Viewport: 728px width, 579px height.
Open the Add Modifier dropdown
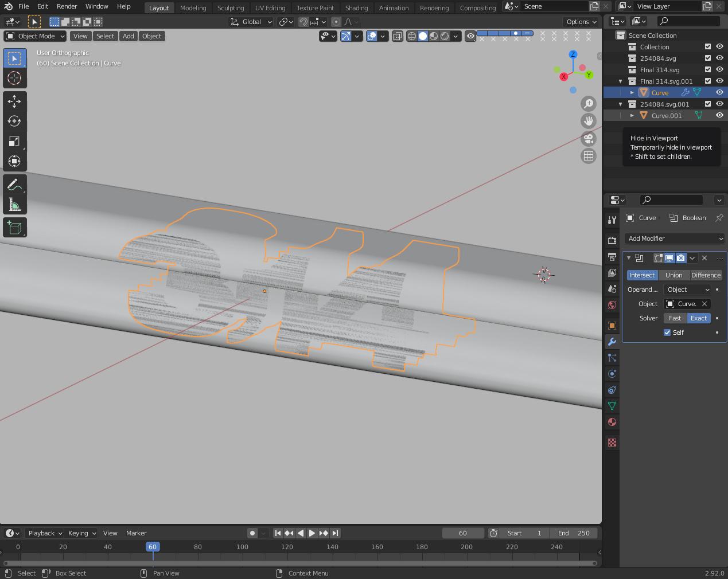pos(674,238)
